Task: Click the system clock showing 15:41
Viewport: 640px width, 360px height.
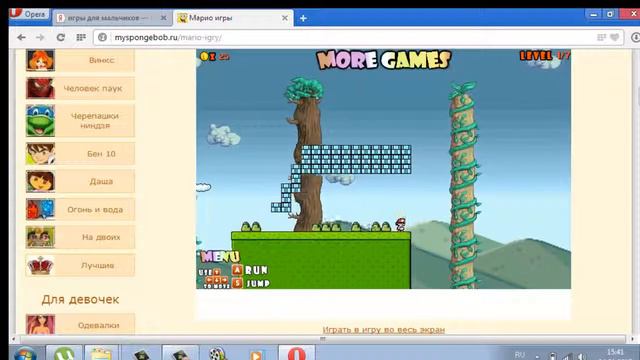Action: pos(616,352)
